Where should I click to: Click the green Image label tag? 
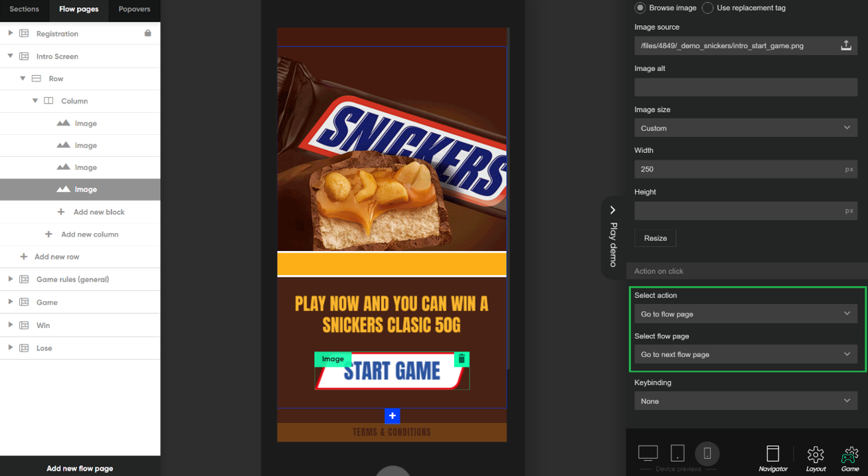[333, 359]
